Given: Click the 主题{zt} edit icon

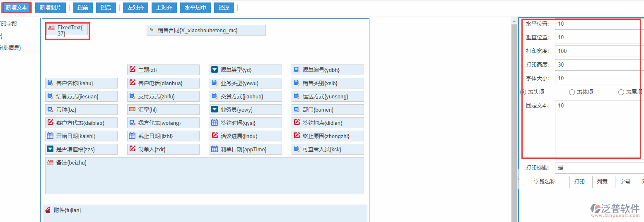Looking at the screenshot, I should pos(132,70).
